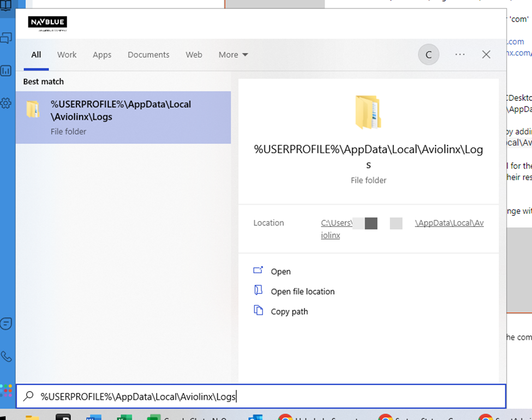The width and height of the screenshot is (532, 420).
Task: Click the folder icon in best match result
Action: click(x=33, y=109)
